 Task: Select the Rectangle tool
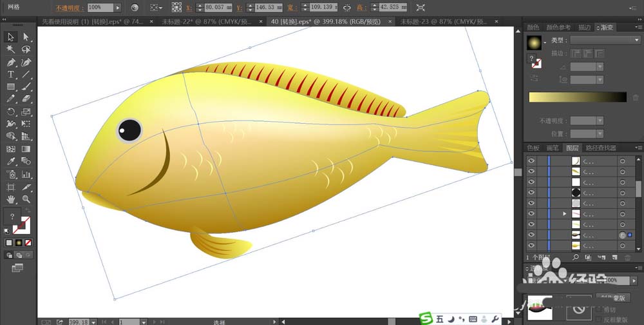[x=11, y=87]
